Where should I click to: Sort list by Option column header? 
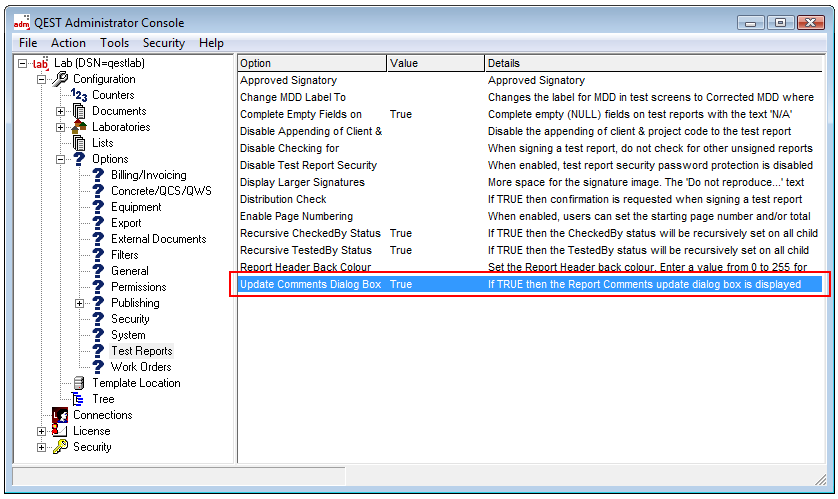point(311,63)
